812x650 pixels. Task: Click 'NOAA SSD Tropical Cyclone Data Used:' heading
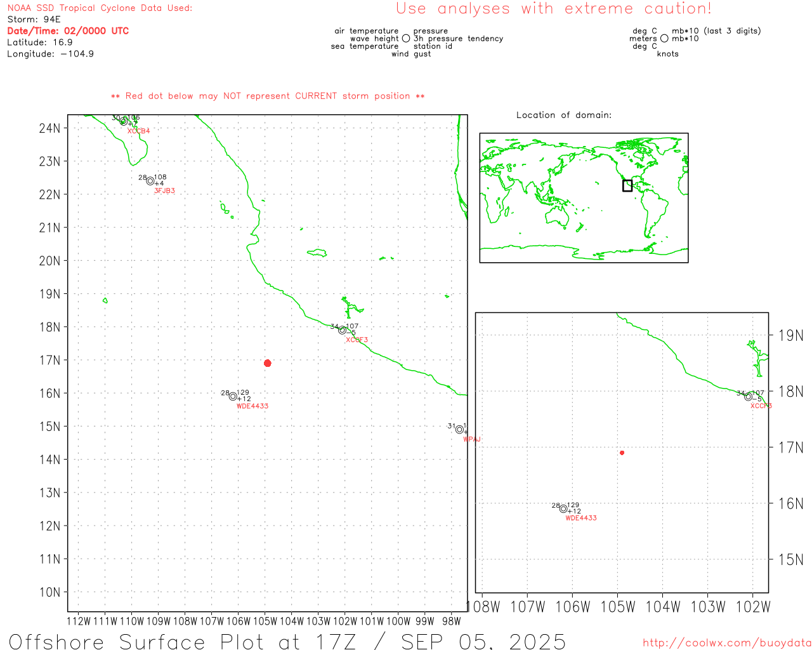coord(100,8)
